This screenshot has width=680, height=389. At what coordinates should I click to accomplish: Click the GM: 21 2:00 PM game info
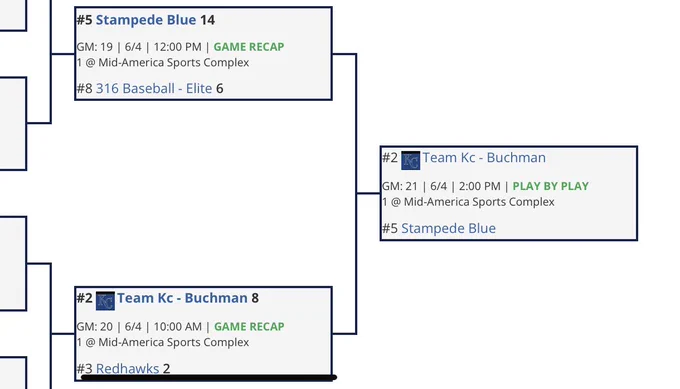441,186
